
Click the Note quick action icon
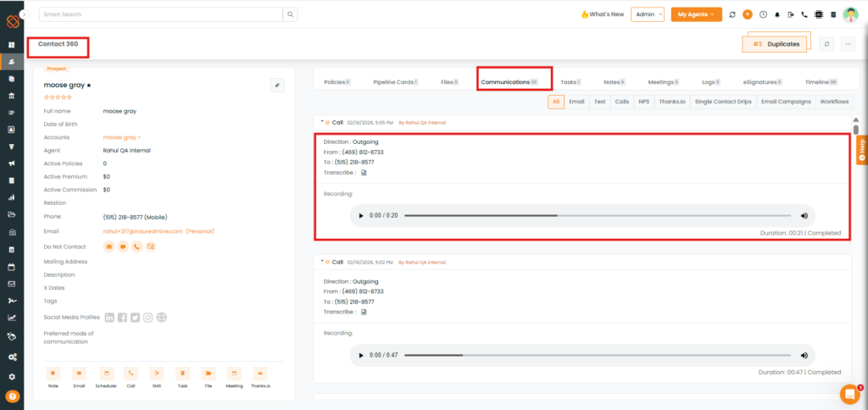[53, 373]
